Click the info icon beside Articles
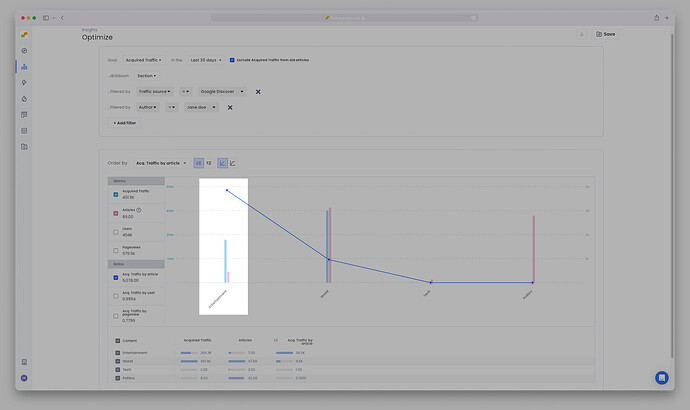Image resolution: width=690 pixels, height=410 pixels. tap(139, 210)
